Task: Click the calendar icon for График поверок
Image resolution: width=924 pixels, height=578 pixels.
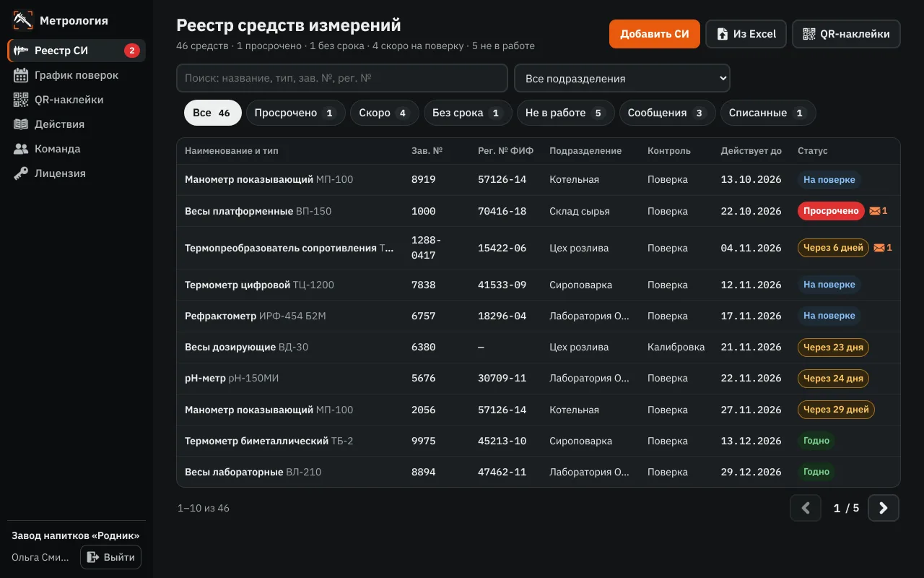Action: pos(21,75)
